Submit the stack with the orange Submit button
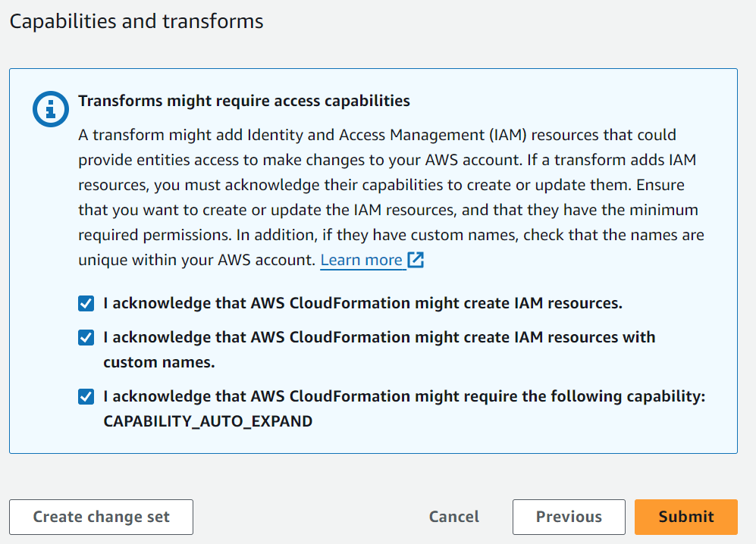Viewport: 756px width, 544px height. coord(685,517)
